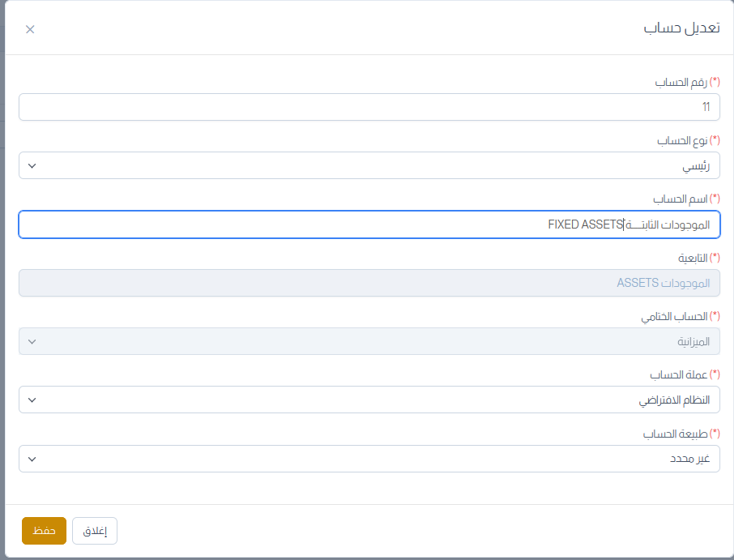This screenshot has width=734, height=560.
Task: Close the edit account dialog with X
Action: coord(30,29)
